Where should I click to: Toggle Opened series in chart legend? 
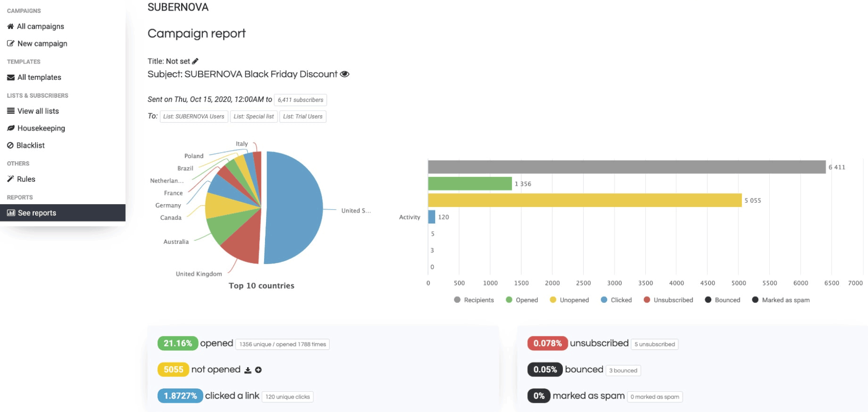[522, 300]
